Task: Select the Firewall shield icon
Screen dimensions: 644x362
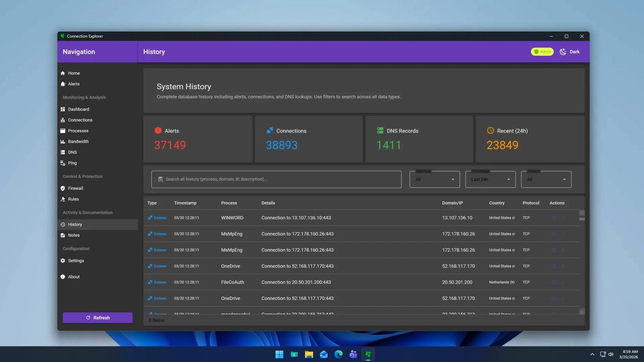Action: pos(62,188)
